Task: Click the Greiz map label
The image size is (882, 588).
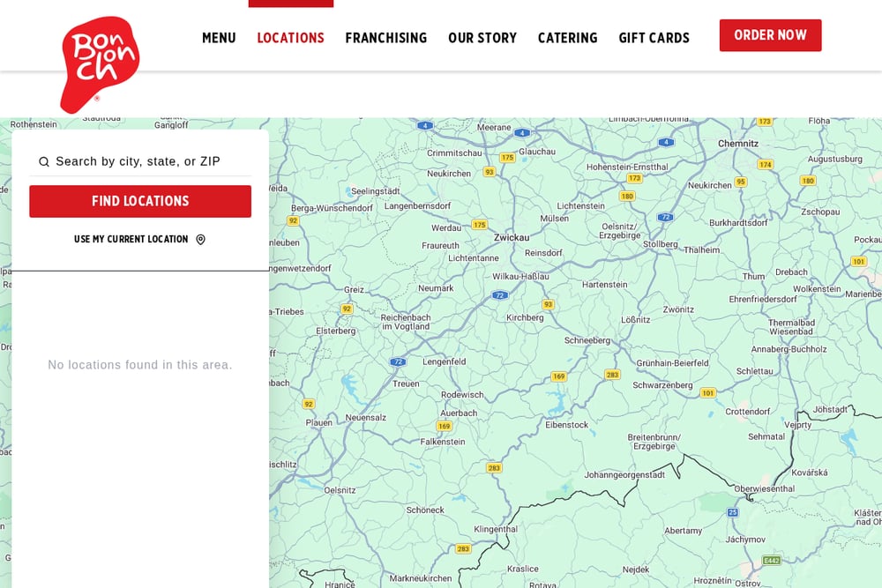Action: [x=354, y=290]
